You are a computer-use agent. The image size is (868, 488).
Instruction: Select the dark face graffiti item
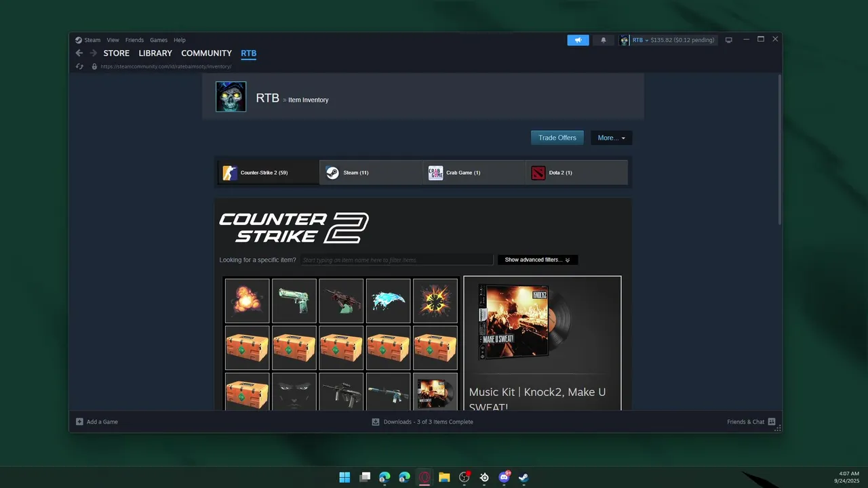(294, 392)
